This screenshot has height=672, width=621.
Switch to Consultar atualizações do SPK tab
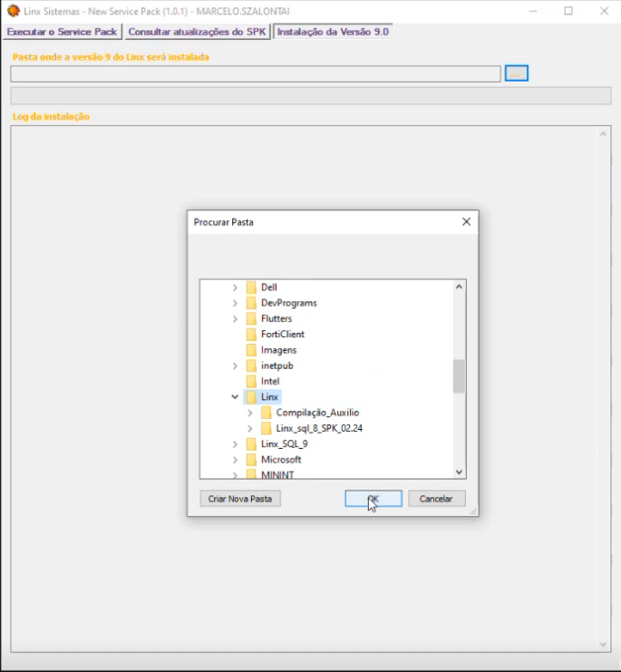pos(197,32)
